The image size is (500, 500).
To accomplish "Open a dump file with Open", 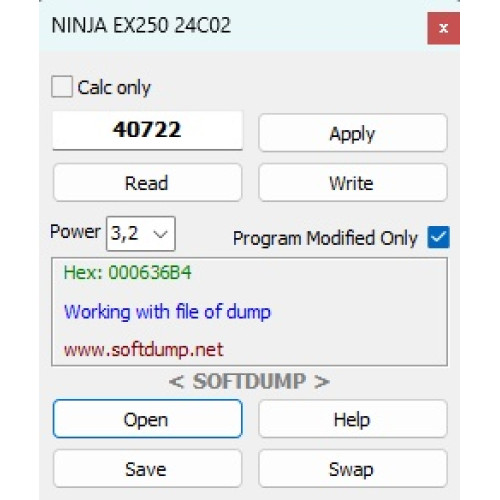I will (147, 419).
